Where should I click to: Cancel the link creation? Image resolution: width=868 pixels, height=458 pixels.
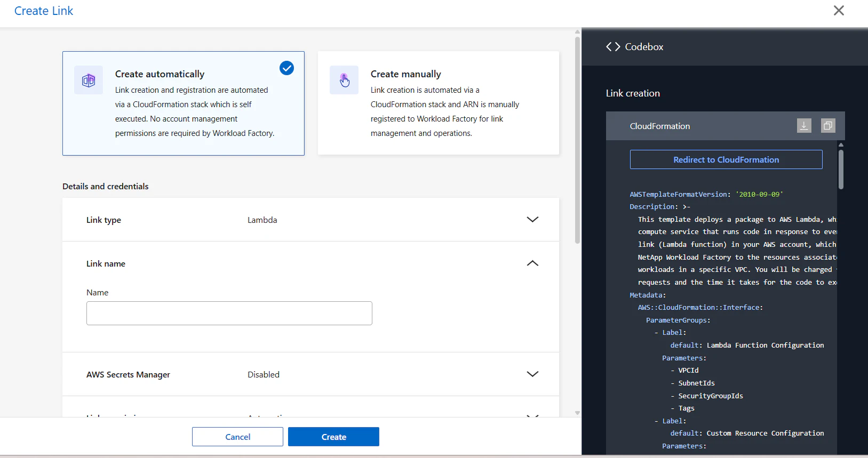coord(237,437)
